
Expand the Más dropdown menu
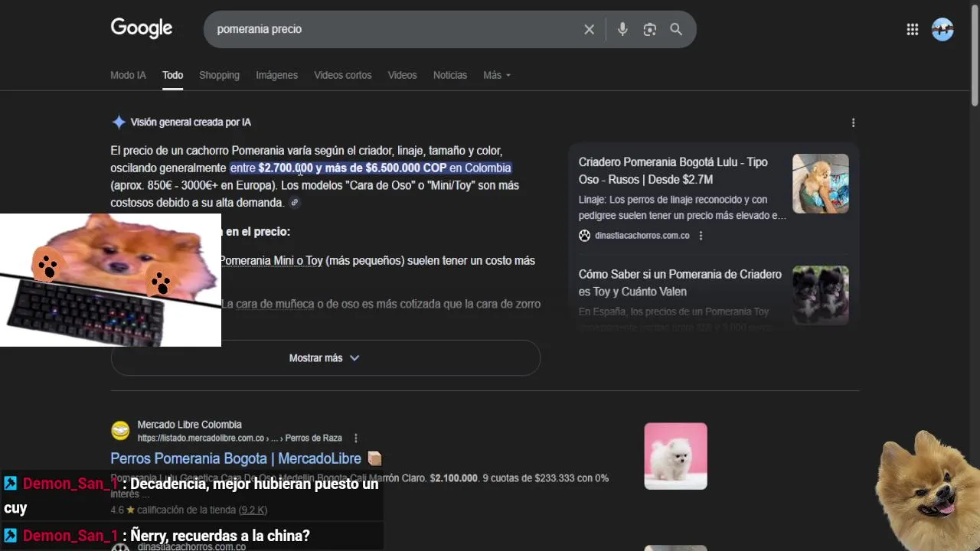point(497,75)
